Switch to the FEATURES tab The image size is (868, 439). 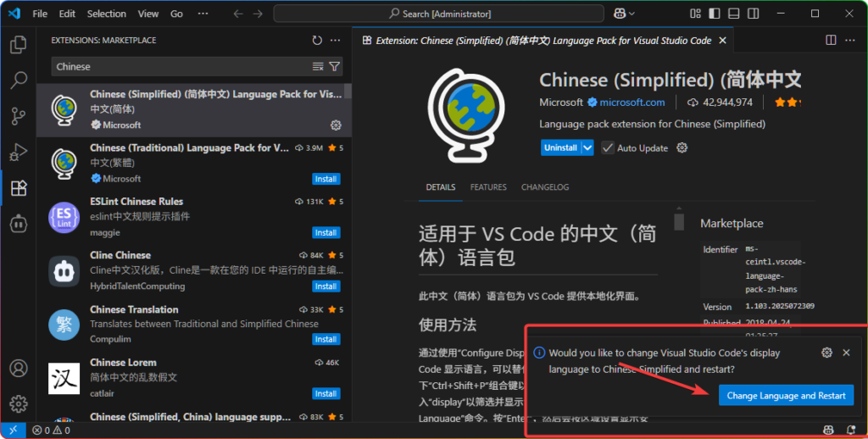click(x=488, y=187)
